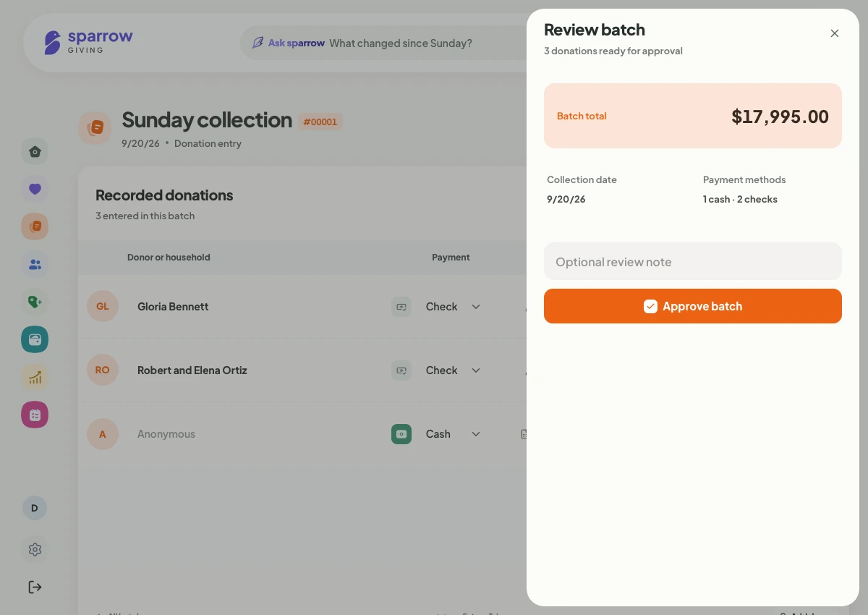Open the pink calendar checklist icon

click(x=35, y=415)
